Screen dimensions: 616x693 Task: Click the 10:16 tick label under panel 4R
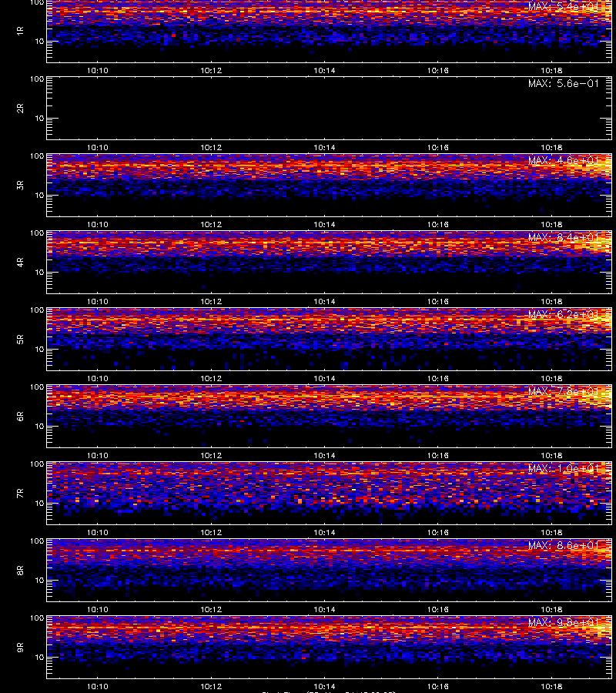click(438, 301)
